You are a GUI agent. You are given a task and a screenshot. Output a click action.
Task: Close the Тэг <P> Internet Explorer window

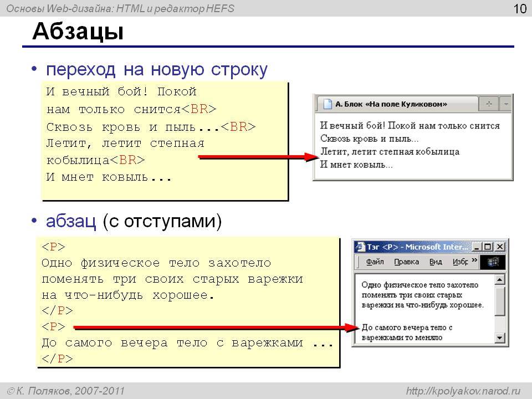point(500,247)
